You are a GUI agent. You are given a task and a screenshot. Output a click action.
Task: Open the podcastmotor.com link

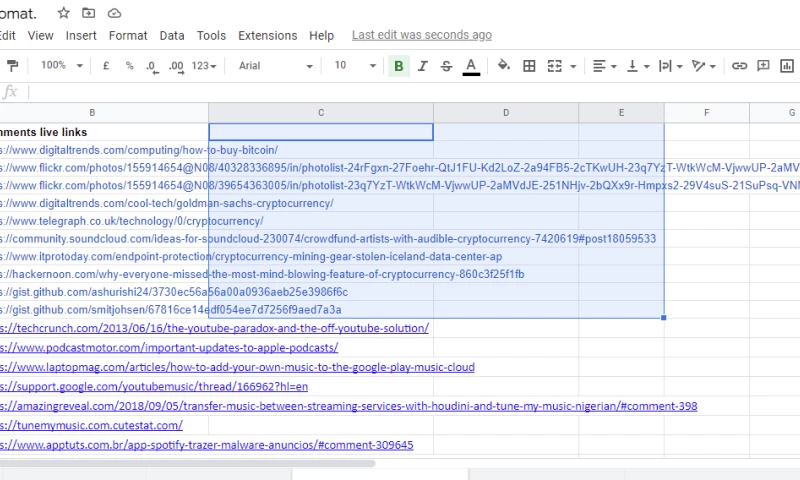[x=169, y=348]
